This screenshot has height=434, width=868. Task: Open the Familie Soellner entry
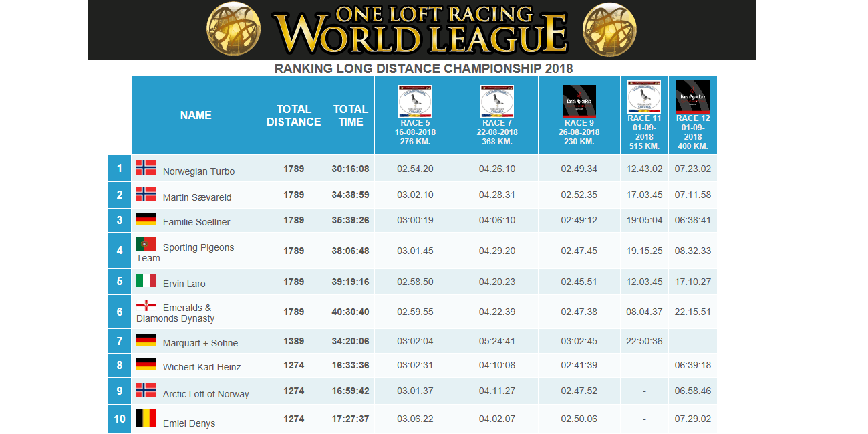196,222
